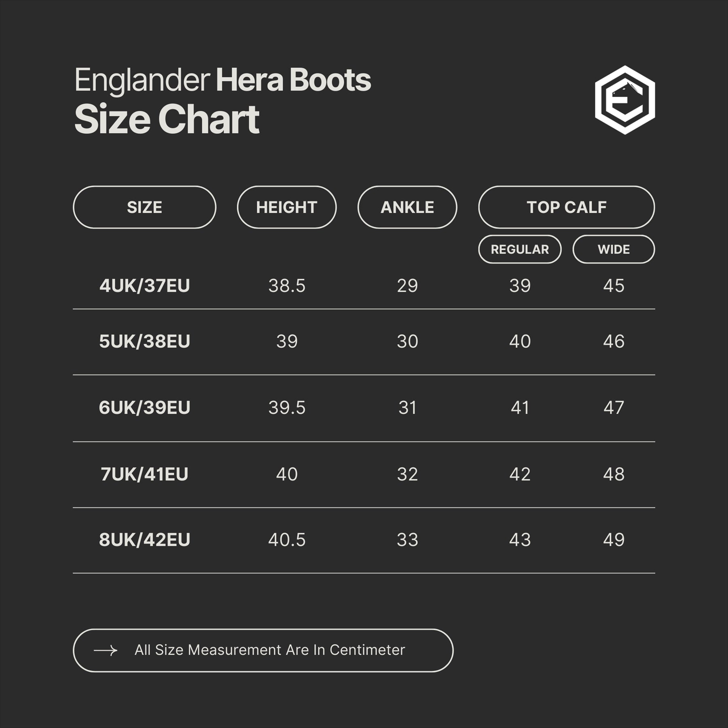Click regular calf value 42
The height and width of the screenshot is (728, 728).
[520, 474]
